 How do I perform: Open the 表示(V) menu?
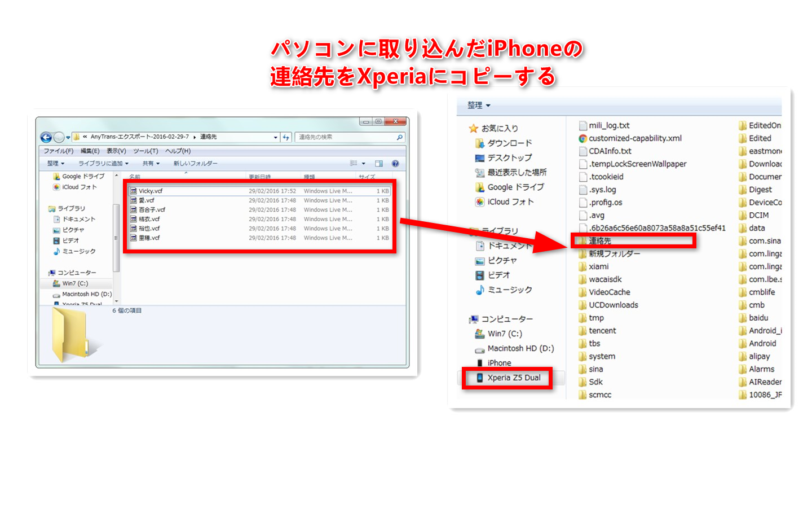pyautogui.click(x=116, y=151)
